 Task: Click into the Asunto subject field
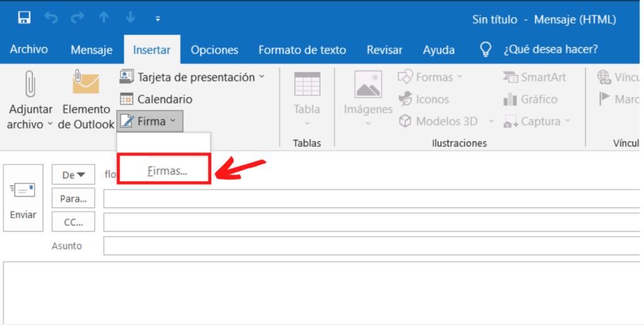371,246
